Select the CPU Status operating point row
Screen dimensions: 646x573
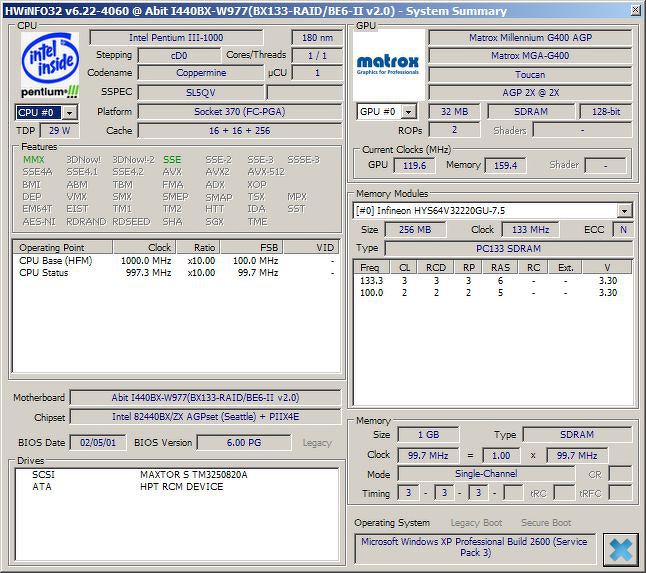[x=176, y=273]
